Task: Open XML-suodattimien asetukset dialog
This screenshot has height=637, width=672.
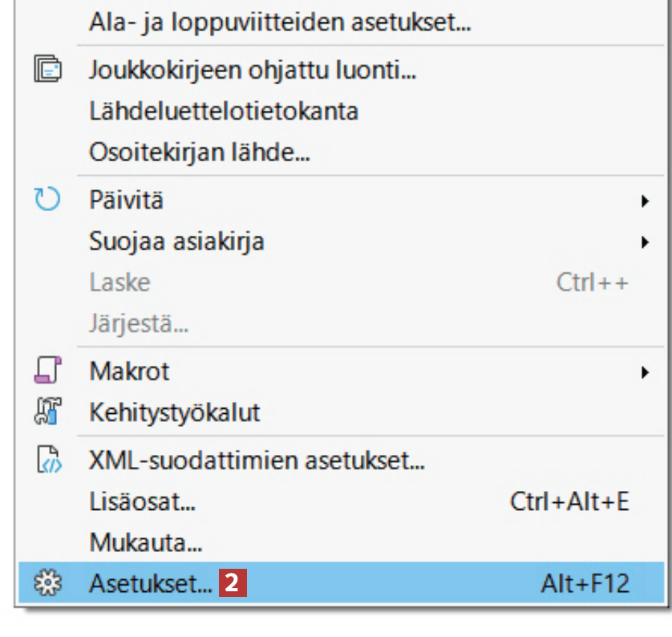Action: (257, 461)
